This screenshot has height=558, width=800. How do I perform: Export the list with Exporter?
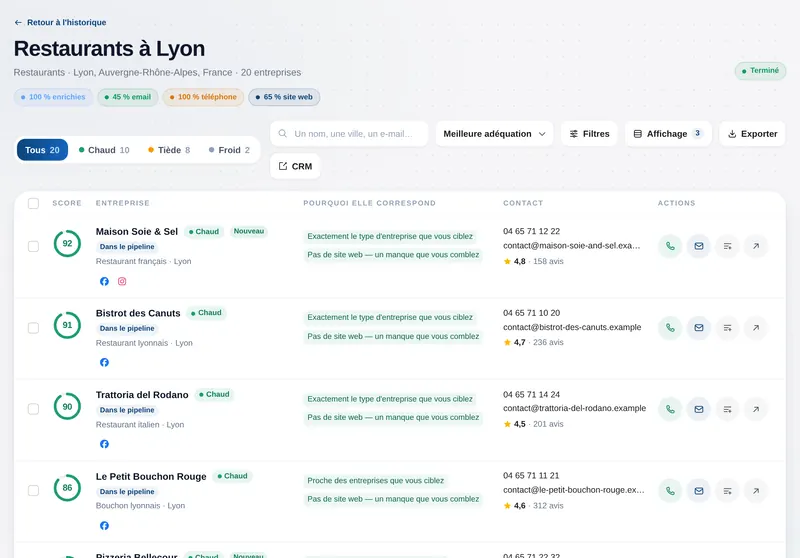pos(753,134)
